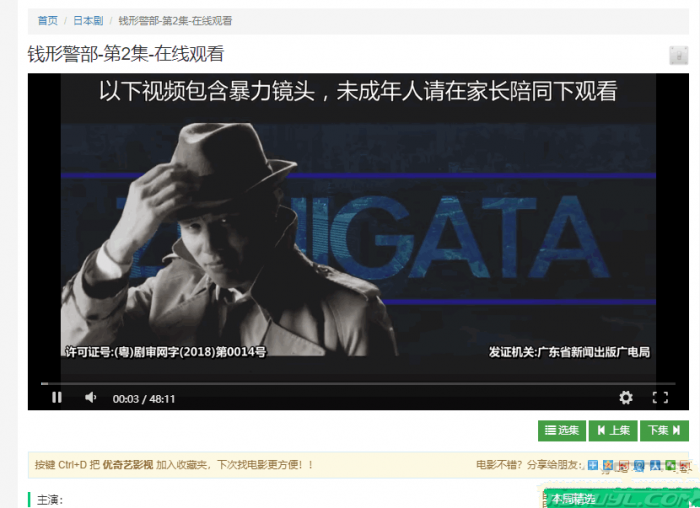Go to previous episode 上集
Image resolution: width=700 pixels, height=508 pixels.
(x=613, y=430)
